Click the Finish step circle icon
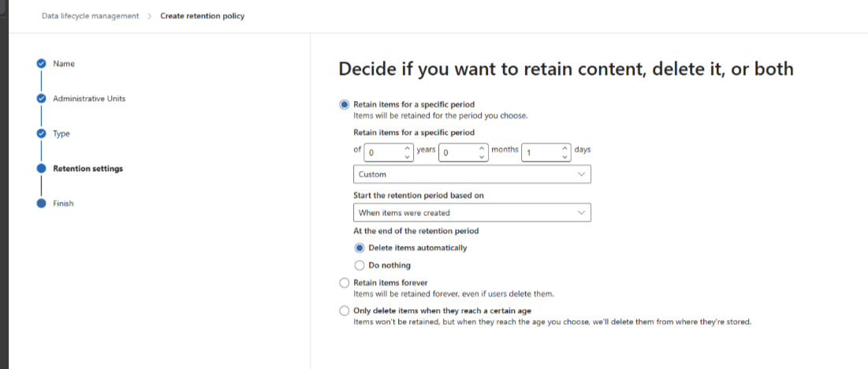This screenshot has height=369, width=868. click(41, 203)
